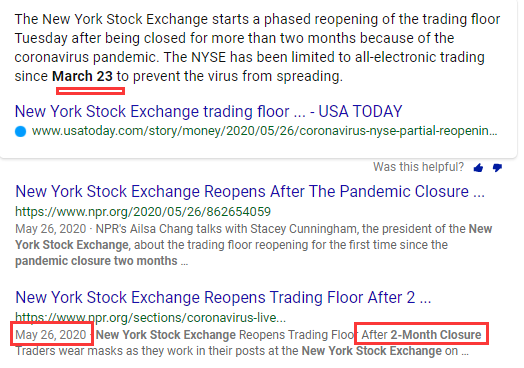Click the npr.org/2020/05/26/862654059 URL
Viewport: 524px width, 368px height.
point(143,211)
